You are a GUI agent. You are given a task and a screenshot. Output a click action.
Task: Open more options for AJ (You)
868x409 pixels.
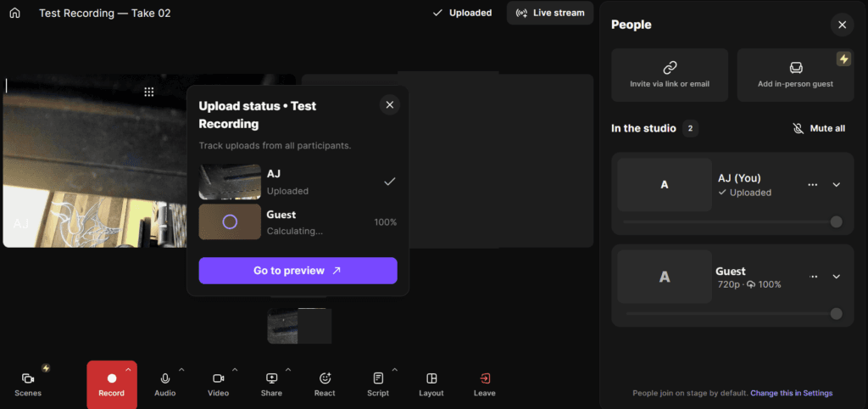pyautogui.click(x=813, y=184)
